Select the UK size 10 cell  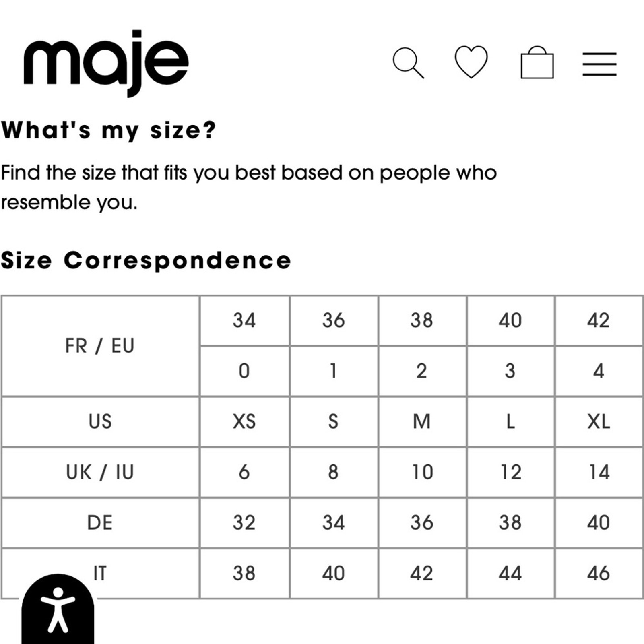coord(422,472)
